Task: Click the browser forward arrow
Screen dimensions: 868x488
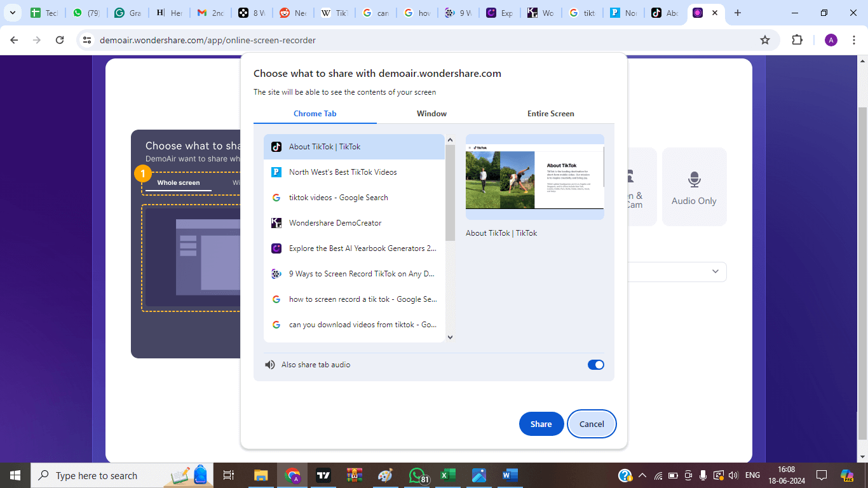Action: 37,40
